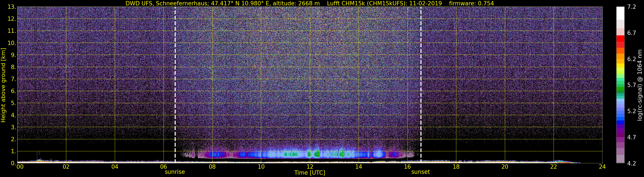The width and height of the screenshot is (644, 177).
Task: Click the x-axis time tick label 20
Action: click(505, 167)
